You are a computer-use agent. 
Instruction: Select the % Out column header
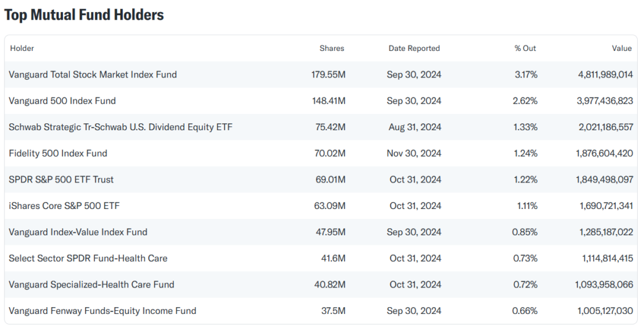pyautogui.click(x=525, y=48)
